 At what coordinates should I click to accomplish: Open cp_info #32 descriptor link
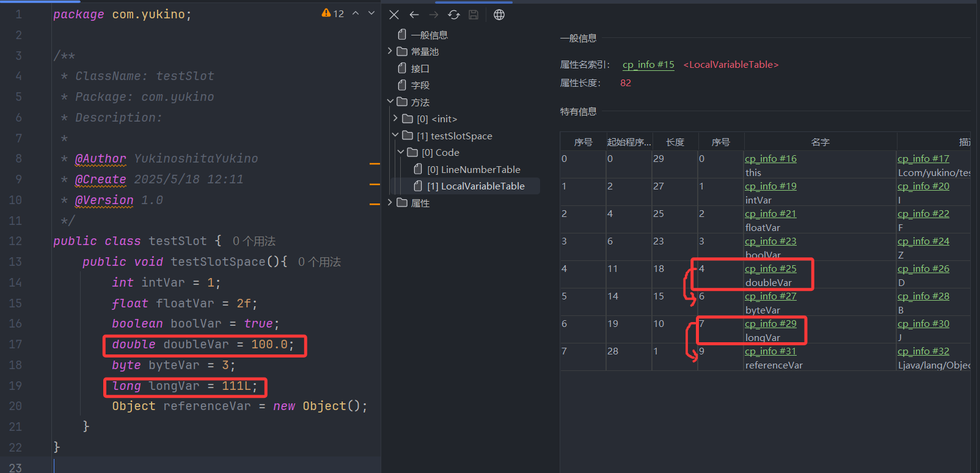(x=923, y=351)
